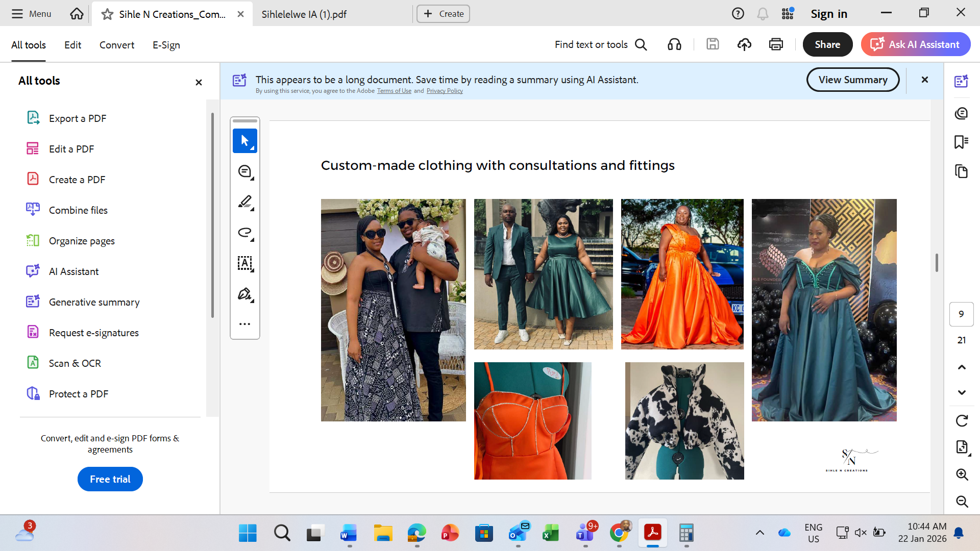The height and width of the screenshot is (551, 980).
Task: Select the arrow selection tool
Action: tap(244, 141)
